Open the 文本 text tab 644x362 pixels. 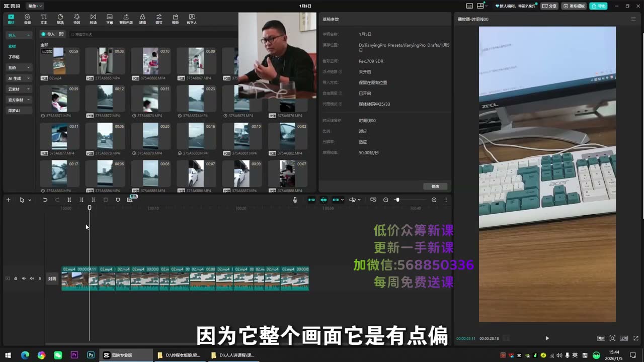click(x=44, y=19)
